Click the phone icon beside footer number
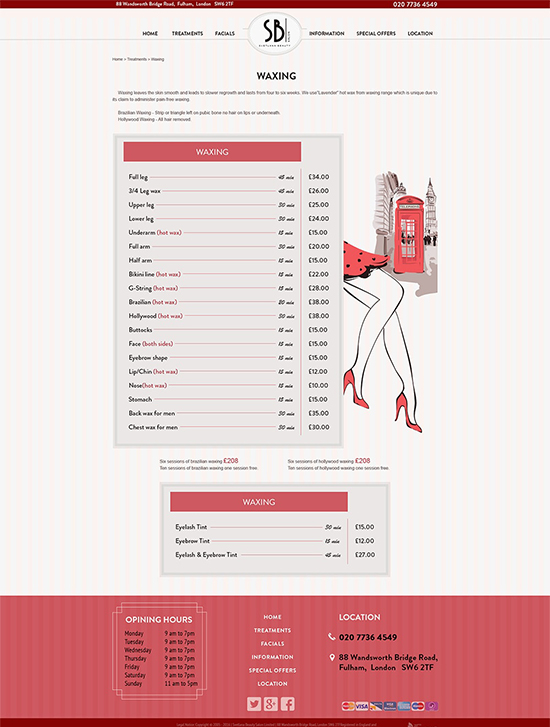The height and width of the screenshot is (727, 550). [332, 637]
